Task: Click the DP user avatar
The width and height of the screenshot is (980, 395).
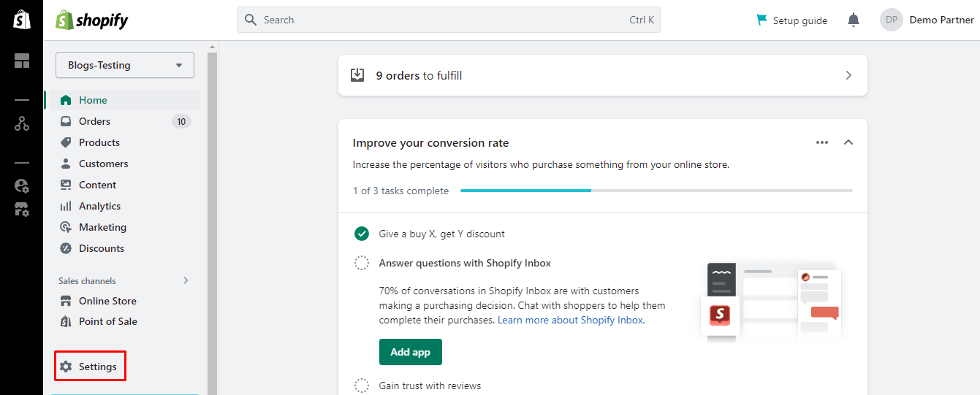Action: pyautogui.click(x=892, y=20)
